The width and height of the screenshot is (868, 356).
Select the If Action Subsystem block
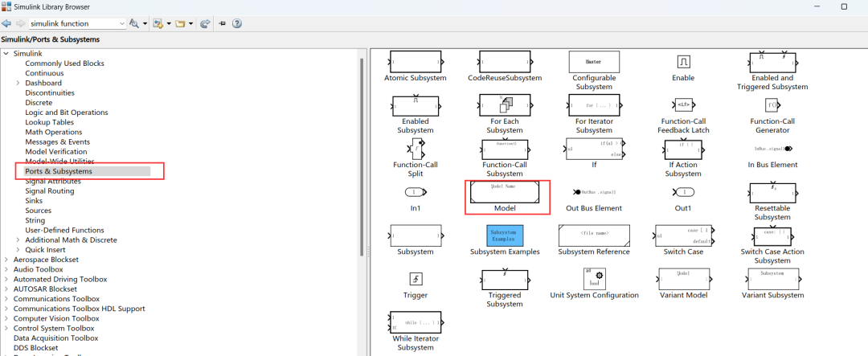click(x=683, y=149)
